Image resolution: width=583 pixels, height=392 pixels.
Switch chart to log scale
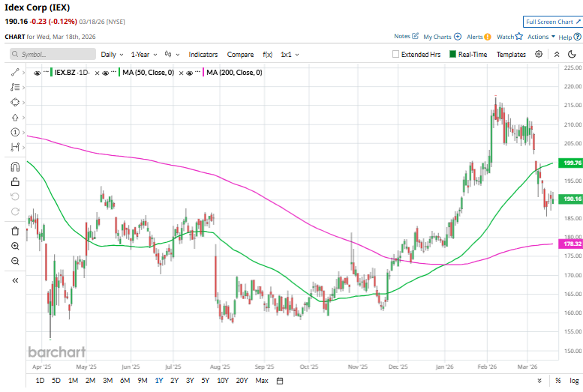[574, 381]
